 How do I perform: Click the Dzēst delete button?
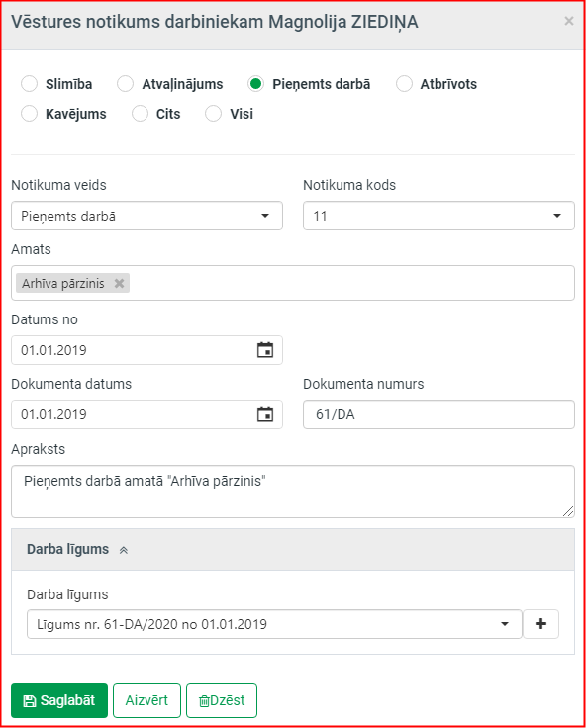click(222, 700)
